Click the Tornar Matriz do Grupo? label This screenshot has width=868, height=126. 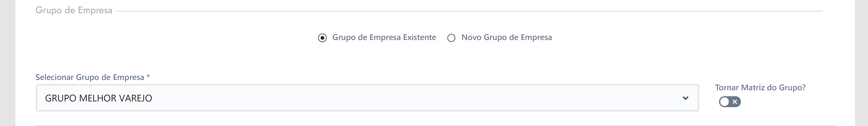click(x=760, y=87)
